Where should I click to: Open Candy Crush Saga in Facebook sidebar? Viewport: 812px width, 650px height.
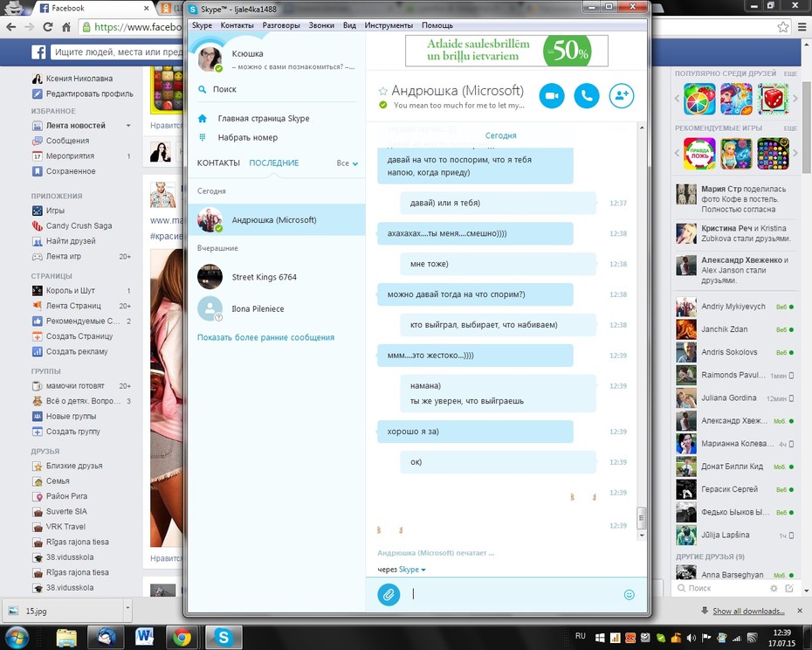pos(79,226)
